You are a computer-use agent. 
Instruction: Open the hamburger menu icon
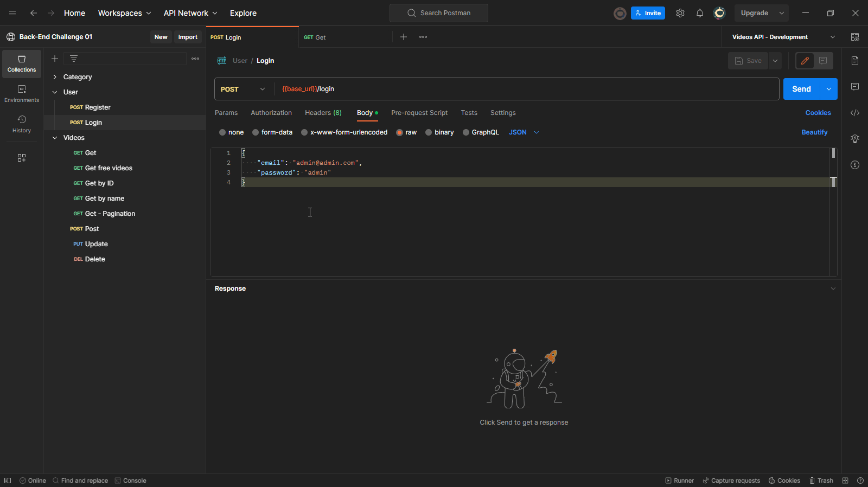(12, 13)
